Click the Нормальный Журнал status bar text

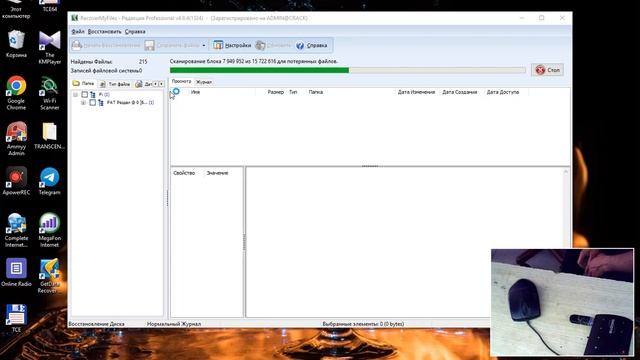(174, 324)
